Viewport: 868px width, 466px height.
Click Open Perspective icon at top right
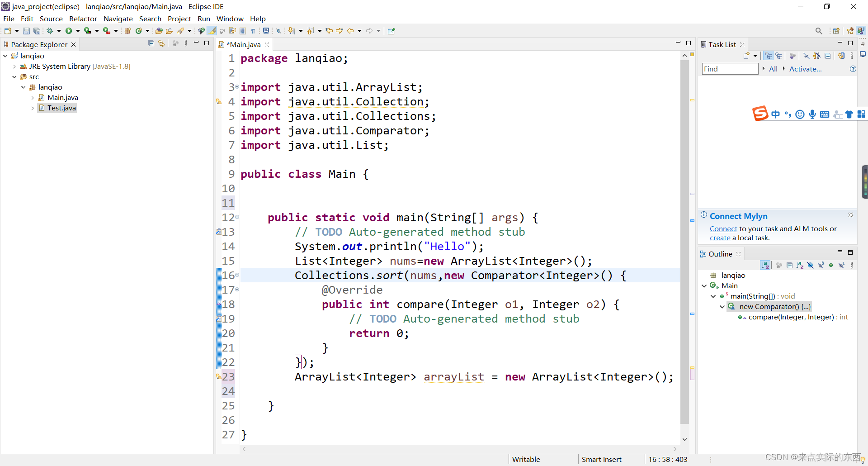click(x=836, y=31)
